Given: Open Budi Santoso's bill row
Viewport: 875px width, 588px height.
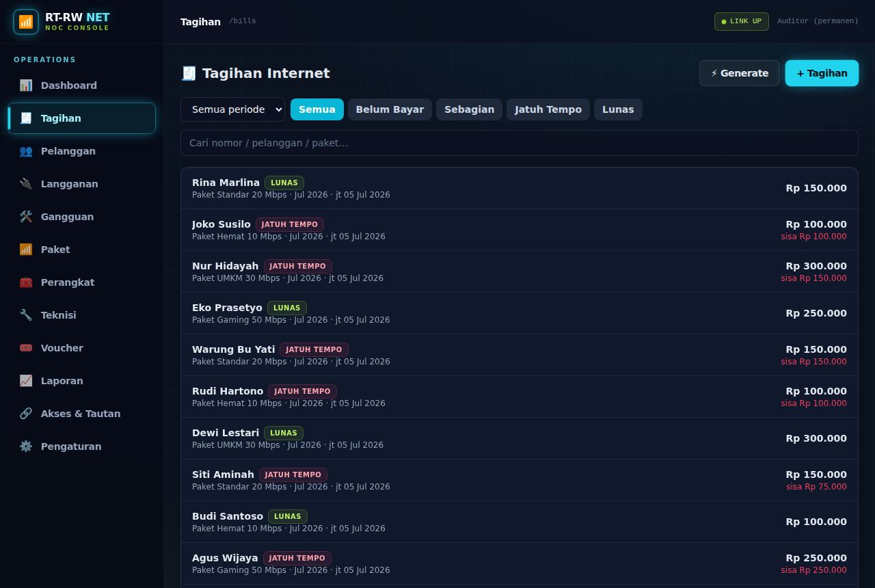Looking at the screenshot, I should [520, 522].
